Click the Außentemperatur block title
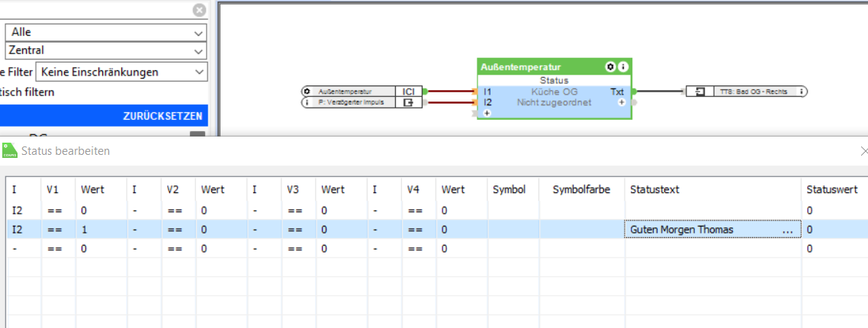Screen dimensions: 868x328 (521, 66)
